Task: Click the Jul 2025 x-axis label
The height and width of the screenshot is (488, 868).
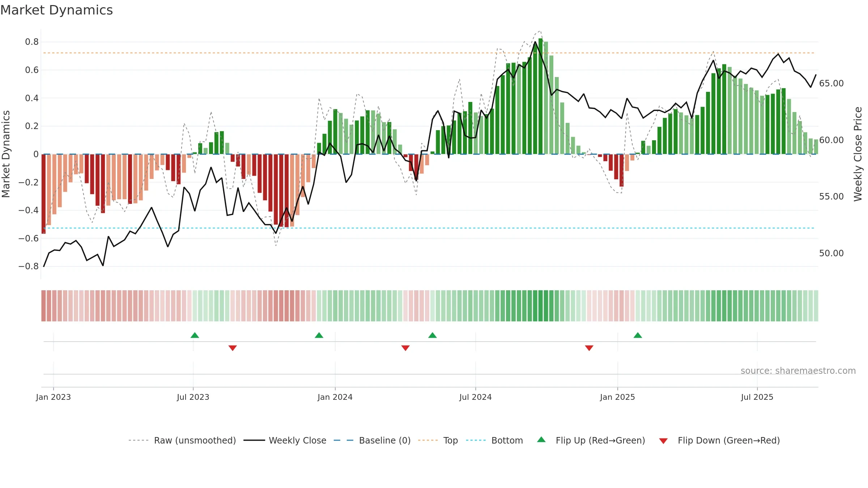Action: (757, 397)
